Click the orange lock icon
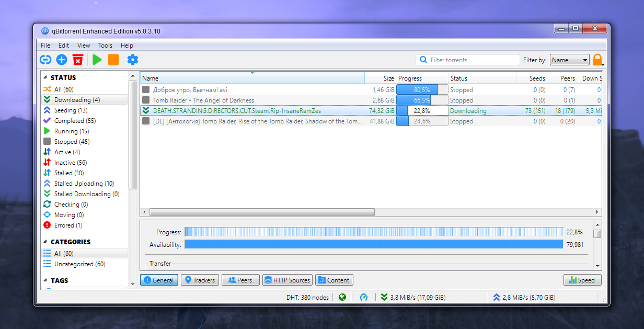Image resolution: width=644 pixels, height=329 pixels. coord(597,60)
